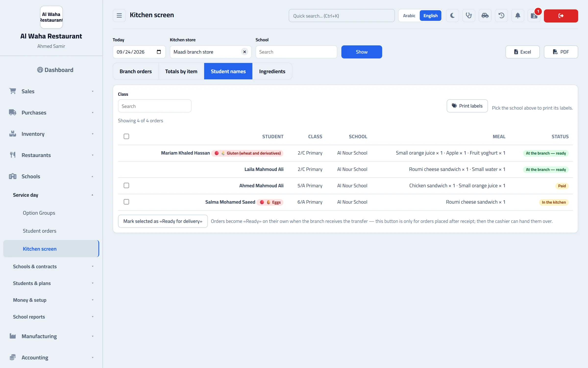Click Mariam's Gluten allergy badge
This screenshot has height=368, width=588.
[x=247, y=153]
